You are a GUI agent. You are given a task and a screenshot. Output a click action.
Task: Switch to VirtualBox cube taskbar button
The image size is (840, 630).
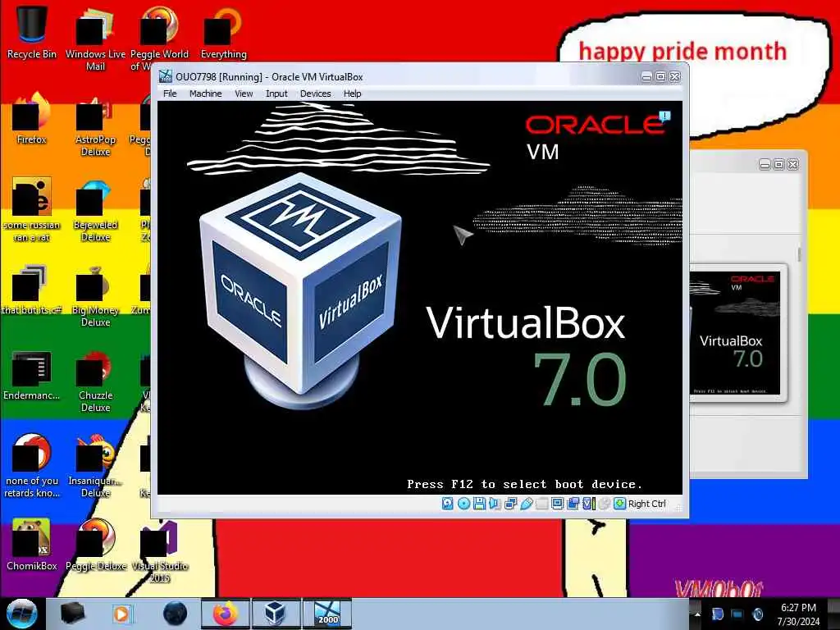point(276,614)
